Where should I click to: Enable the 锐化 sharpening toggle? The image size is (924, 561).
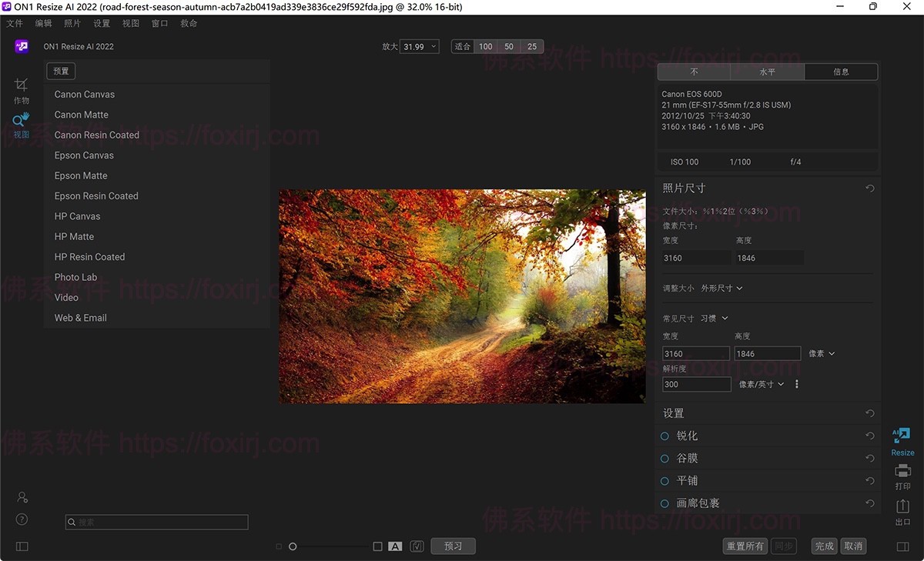(x=664, y=436)
